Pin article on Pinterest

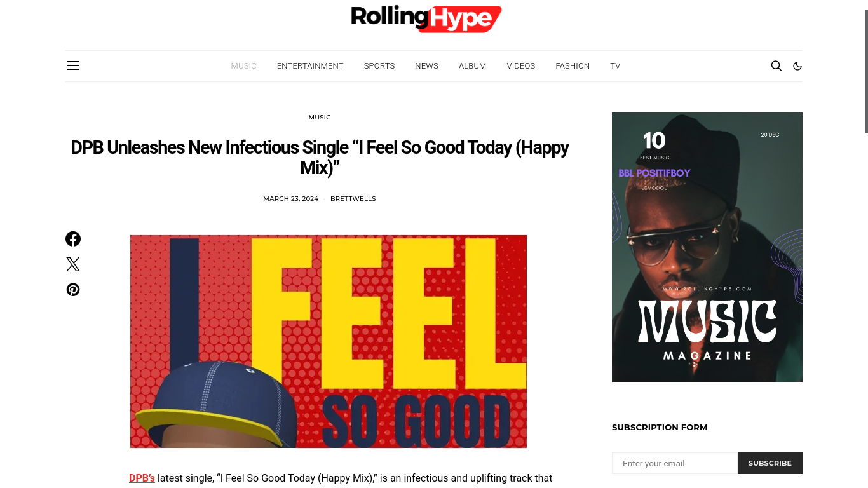pyautogui.click(x=73, y=290)
